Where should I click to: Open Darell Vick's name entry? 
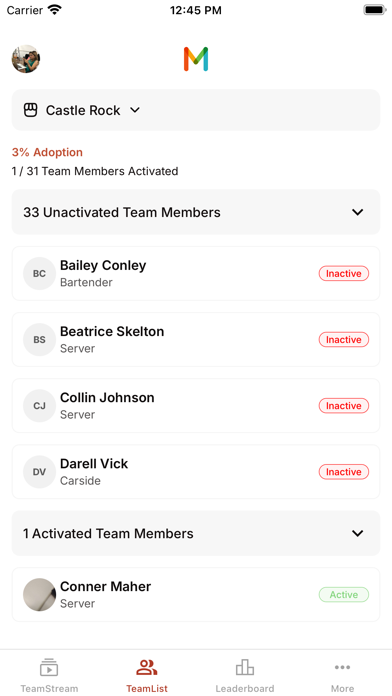click(x=94, y=463)
